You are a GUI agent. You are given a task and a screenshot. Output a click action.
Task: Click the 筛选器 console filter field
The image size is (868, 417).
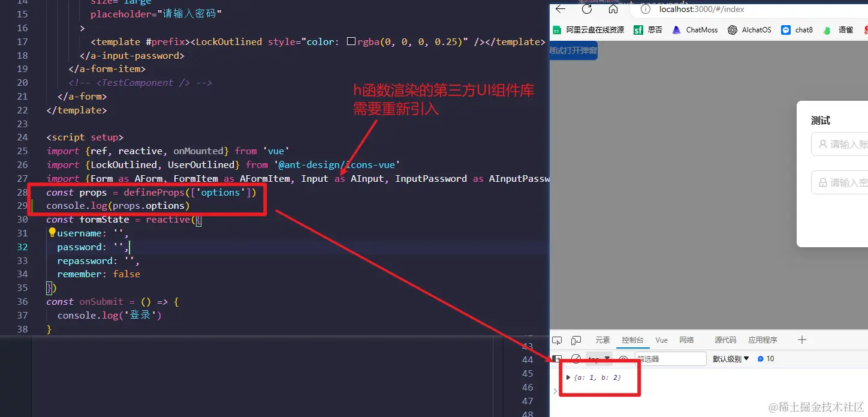[671, 359]
